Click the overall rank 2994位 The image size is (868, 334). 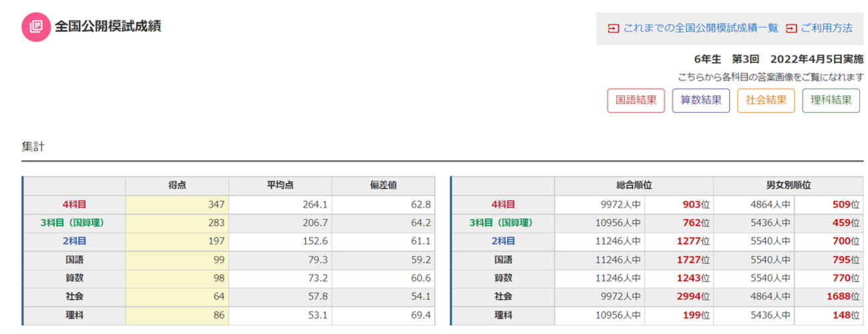point(694,296)
